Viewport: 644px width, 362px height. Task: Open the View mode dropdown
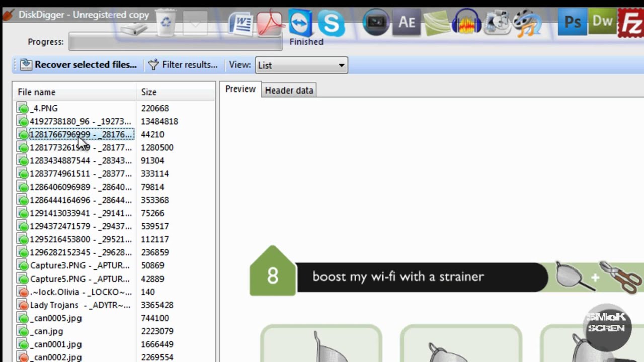point(301,65)
